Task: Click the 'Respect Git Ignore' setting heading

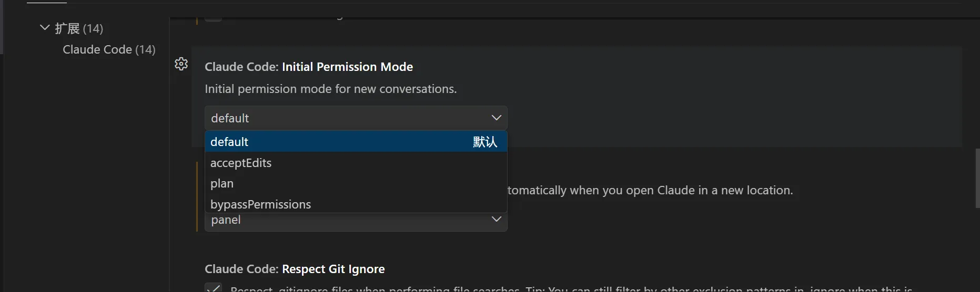Action: [x=333, y=269]
